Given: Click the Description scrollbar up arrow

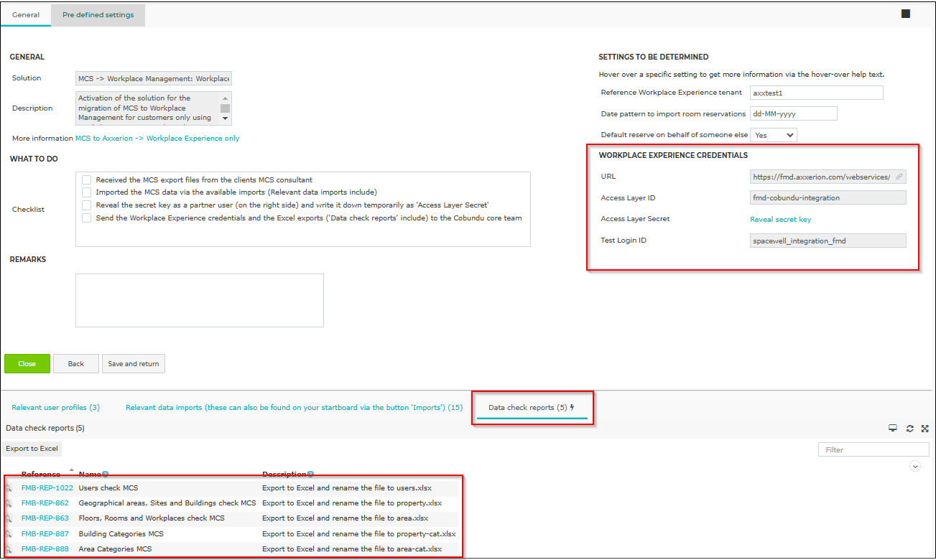Looking at the screenshot, I should tap(226, 98).
